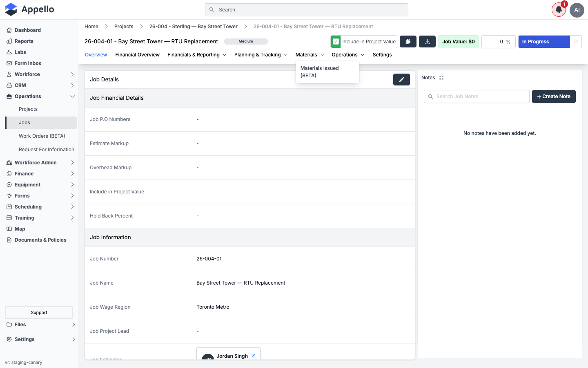588x368 pixels.
Task: Follow Projects breadcrumb link
Action: click(124, 27)
